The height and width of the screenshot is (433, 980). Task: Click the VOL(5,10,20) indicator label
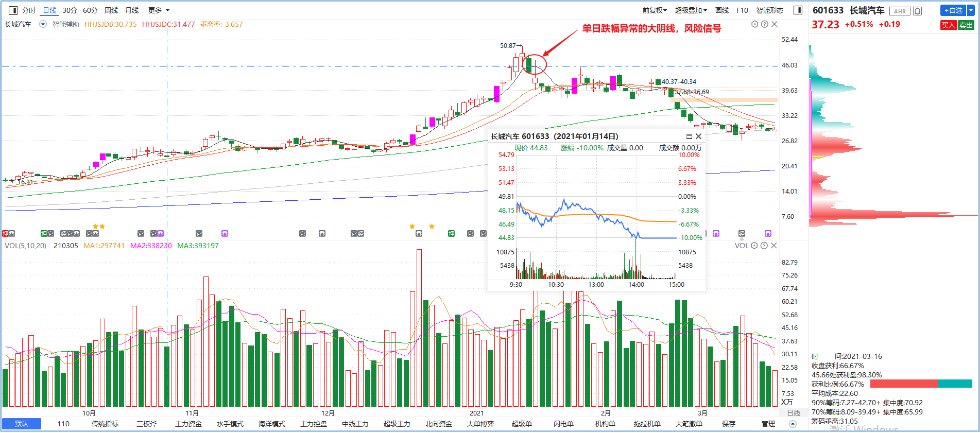point(25,246)
